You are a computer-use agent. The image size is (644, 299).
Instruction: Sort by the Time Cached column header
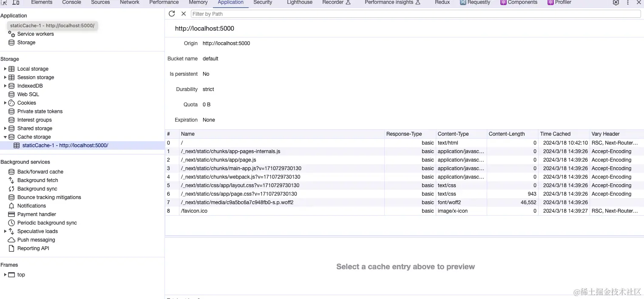pos(564,134)
